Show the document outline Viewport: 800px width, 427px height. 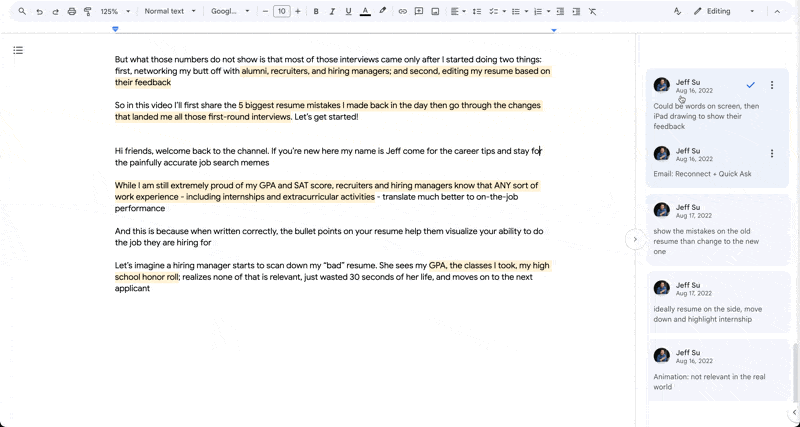tap(18, 50)
